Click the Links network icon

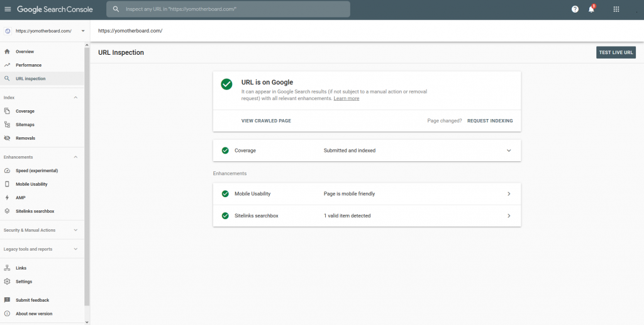(x=7, y=268)
